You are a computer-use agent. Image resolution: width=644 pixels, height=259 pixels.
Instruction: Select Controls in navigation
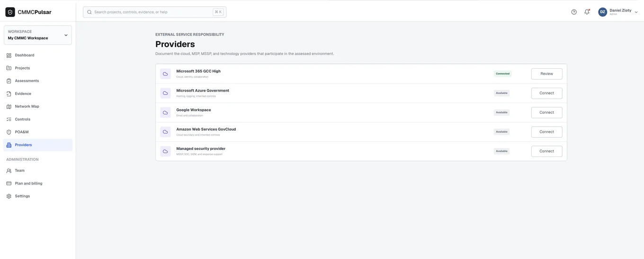point(38,120)
